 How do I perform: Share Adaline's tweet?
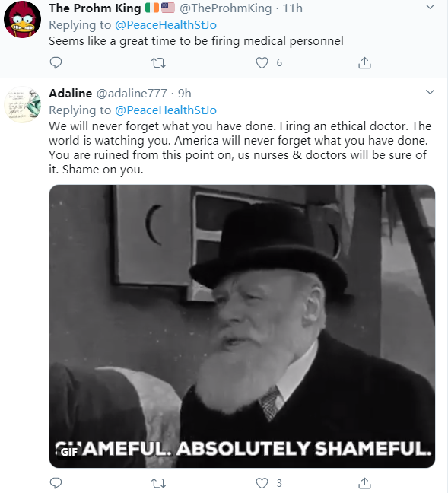(x=364, y=483)
